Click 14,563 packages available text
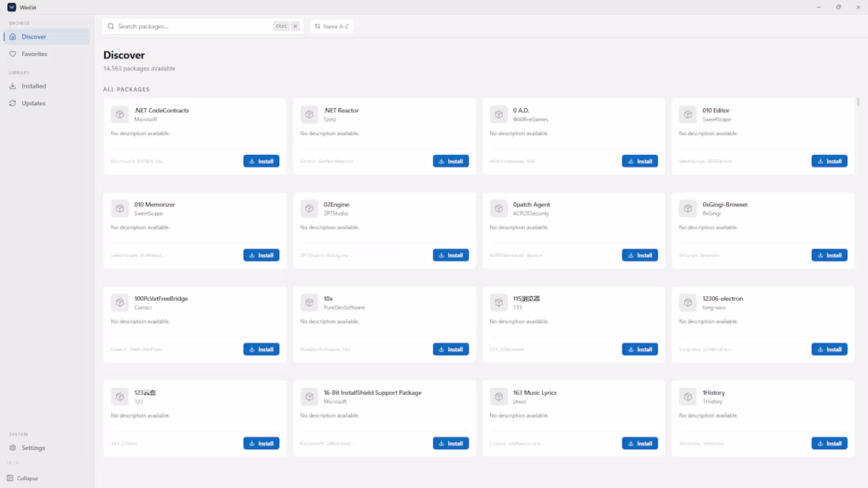868x488 pixels. point(139,69)
